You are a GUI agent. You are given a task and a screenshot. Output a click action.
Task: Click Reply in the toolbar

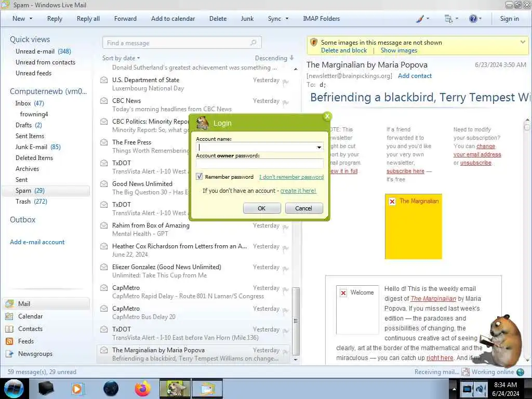click(x=55, y=19)
